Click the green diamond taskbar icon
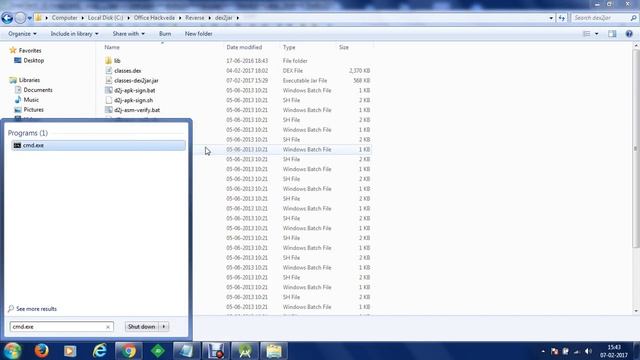This screenshot has height=360, width=640. 158,351
